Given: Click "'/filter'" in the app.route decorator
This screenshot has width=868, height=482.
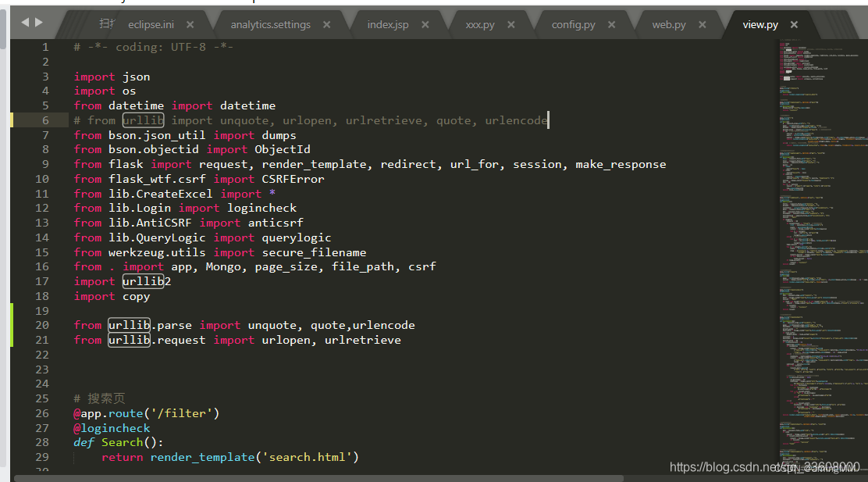Looking at the screenshot, I should [x=182, y=413].
